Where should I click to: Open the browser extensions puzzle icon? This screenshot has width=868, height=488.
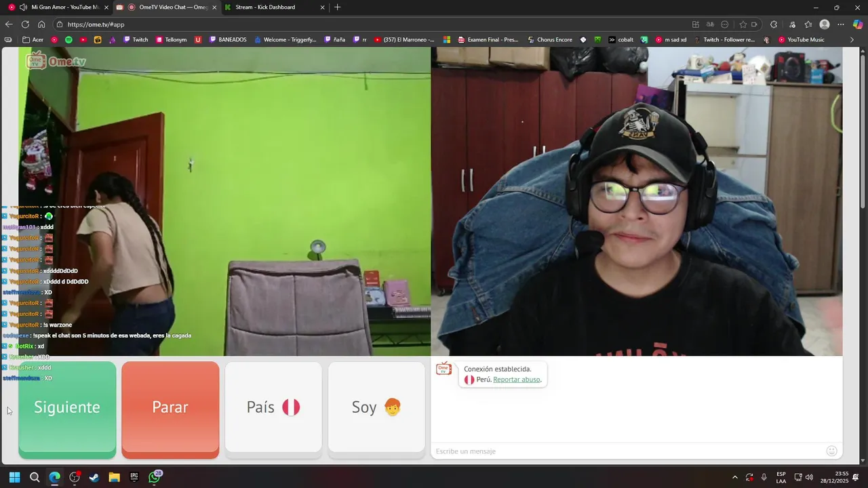tap(774, 24)
